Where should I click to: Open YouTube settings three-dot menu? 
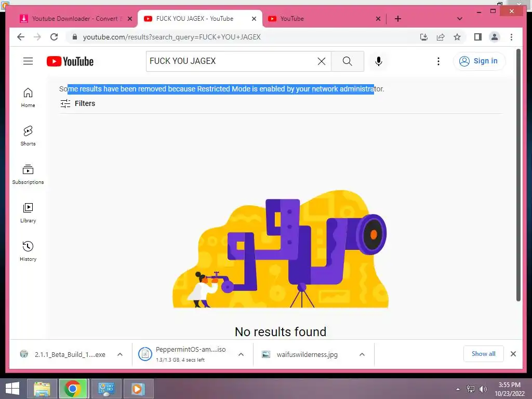tap(438, 61)
